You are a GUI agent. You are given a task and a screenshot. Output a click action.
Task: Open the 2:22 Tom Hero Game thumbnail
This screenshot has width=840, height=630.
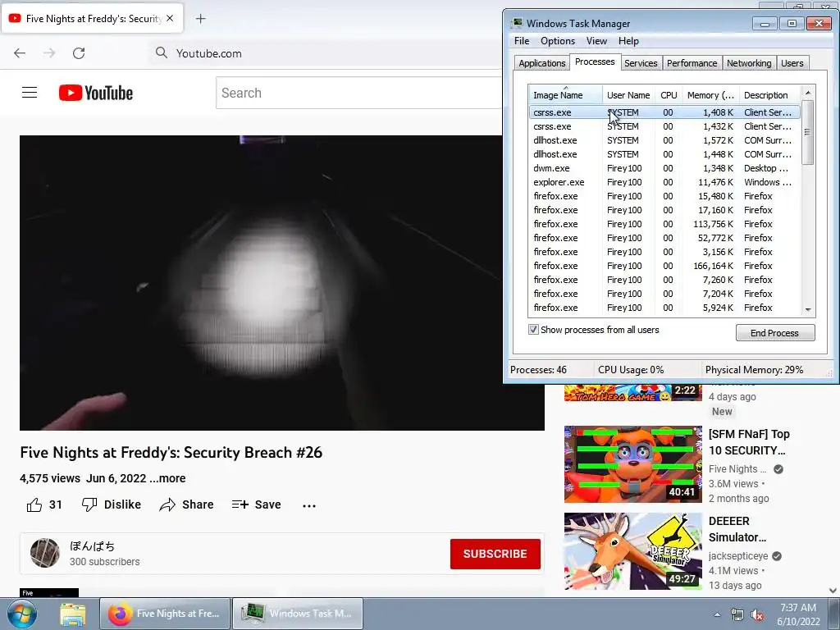coord(632,392)
